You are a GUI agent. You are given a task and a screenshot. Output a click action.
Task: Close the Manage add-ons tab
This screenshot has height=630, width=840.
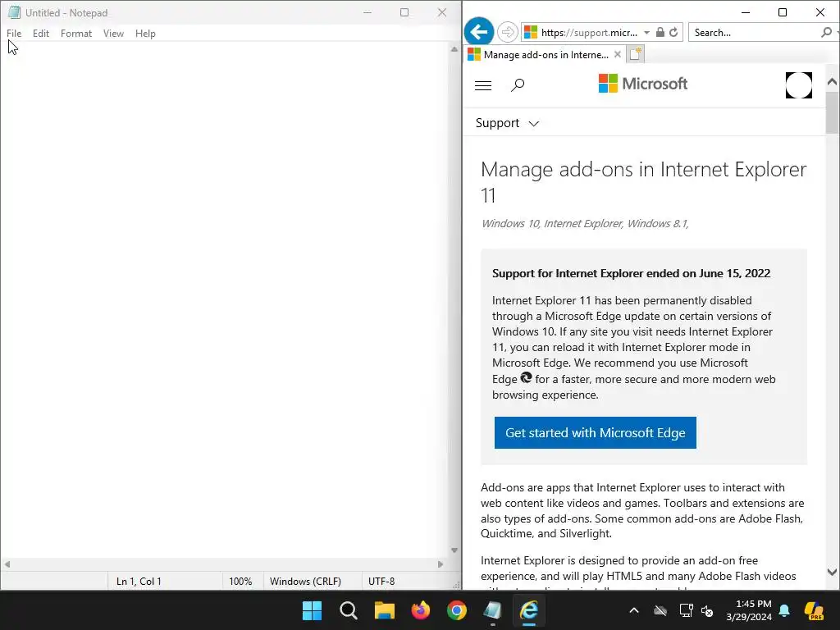617,54
